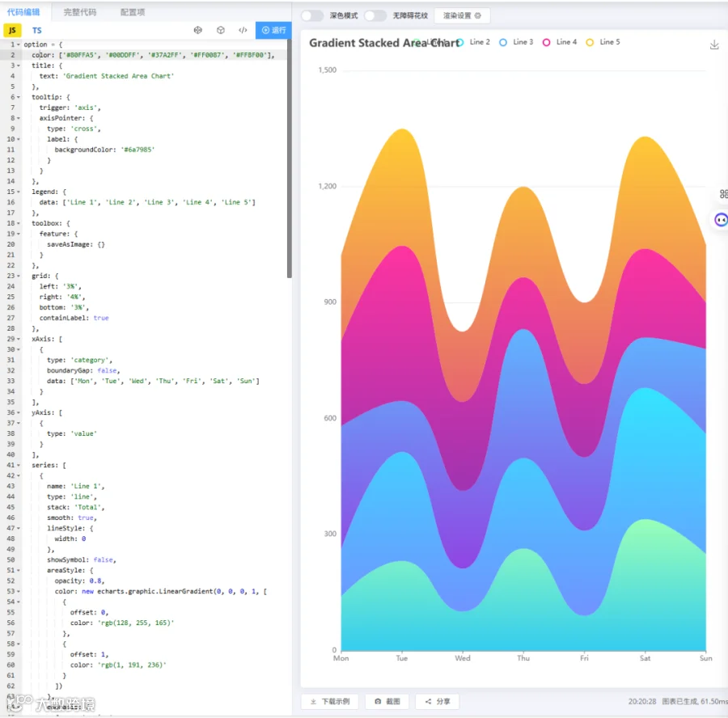Viewport: 728px width, 718px height.
Task: Toggle the 深色模式 dark mode switch
Action: (x=312, y=16)
